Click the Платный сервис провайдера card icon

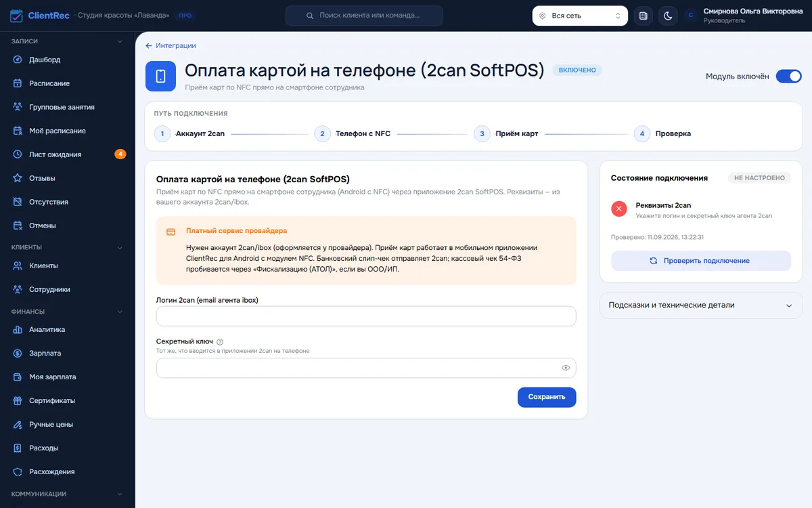click(x=171, y=232)
